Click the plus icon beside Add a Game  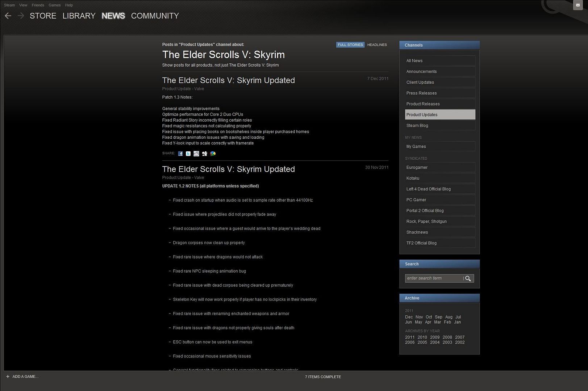tap(8, 377)
